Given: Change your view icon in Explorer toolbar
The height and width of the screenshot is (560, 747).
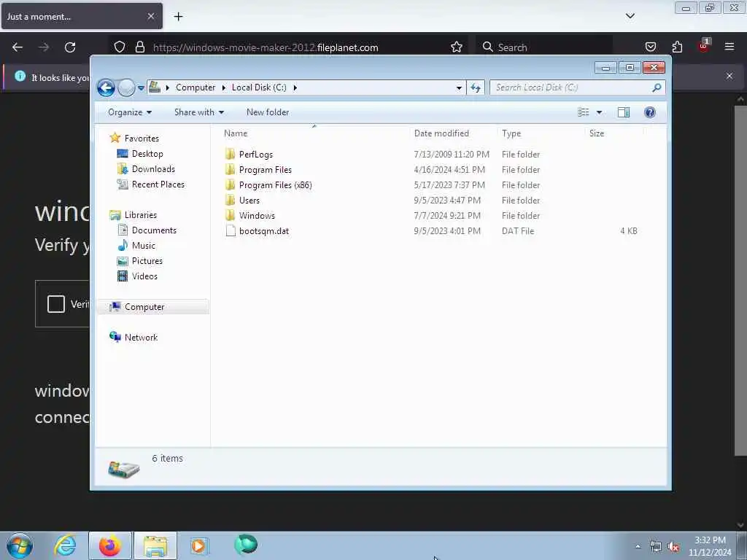Looking at the screenshot, I should coord(584,112).
